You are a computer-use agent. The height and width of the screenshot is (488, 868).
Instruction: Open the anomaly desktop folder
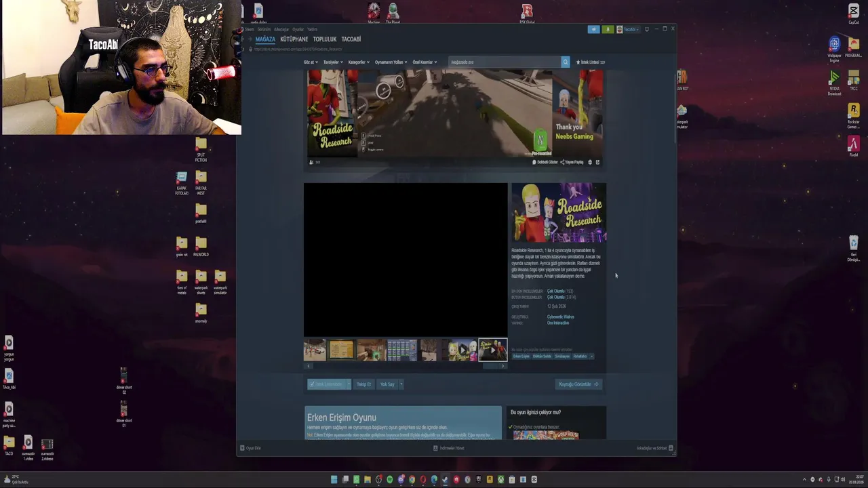point(201,313)
